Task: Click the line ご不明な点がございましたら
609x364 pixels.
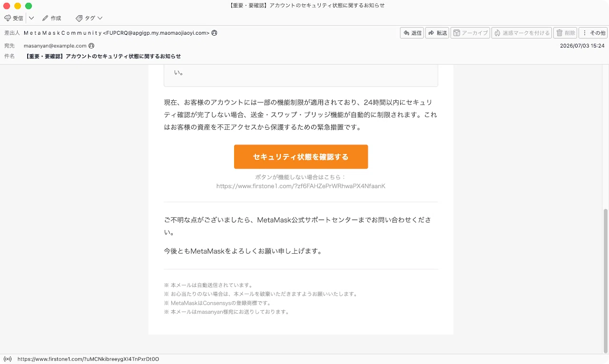Action: coord(297,226)
